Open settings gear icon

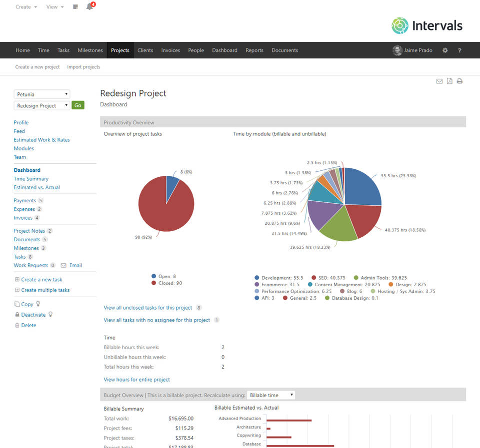coord(445,50)
